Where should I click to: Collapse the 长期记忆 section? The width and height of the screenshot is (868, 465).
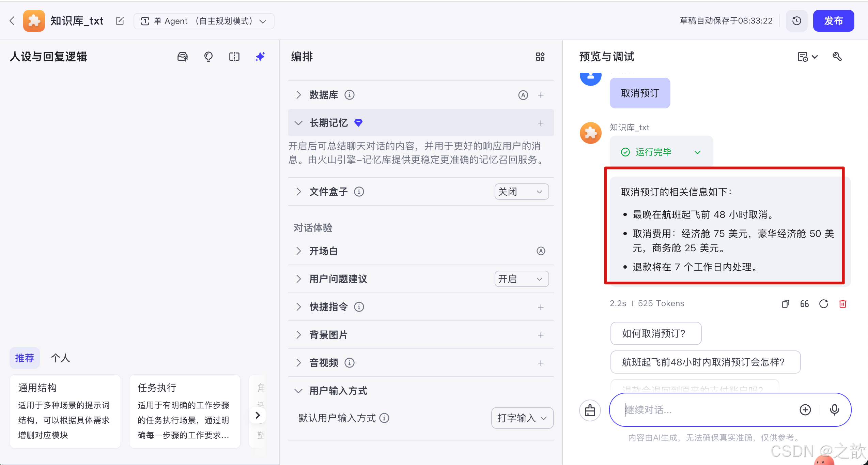tap(298, 123)
